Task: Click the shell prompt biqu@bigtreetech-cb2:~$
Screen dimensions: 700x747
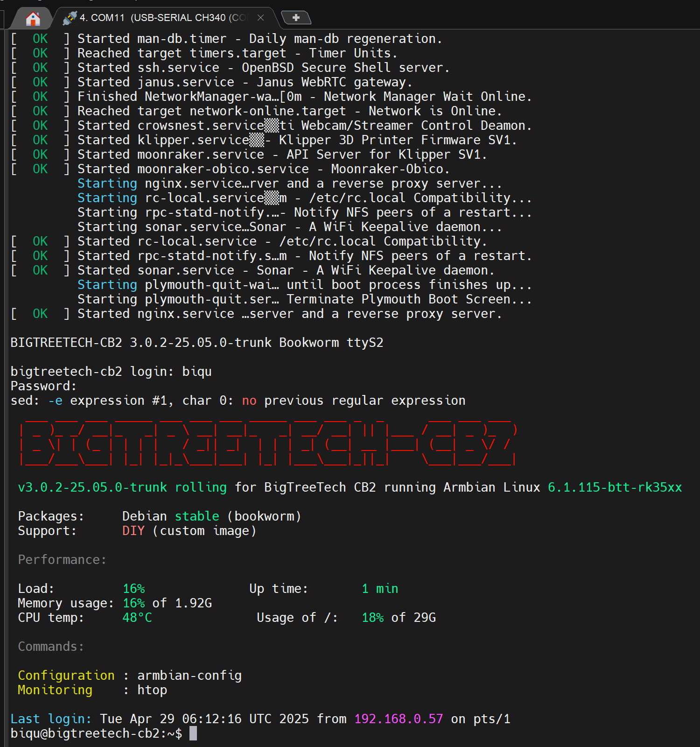Action: (x=96, y=733)
